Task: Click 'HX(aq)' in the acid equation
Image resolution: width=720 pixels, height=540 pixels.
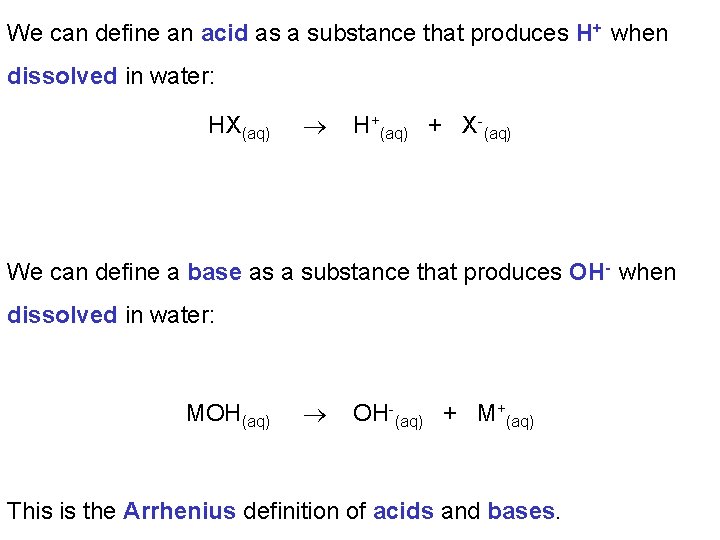Action: coord(239,128)
